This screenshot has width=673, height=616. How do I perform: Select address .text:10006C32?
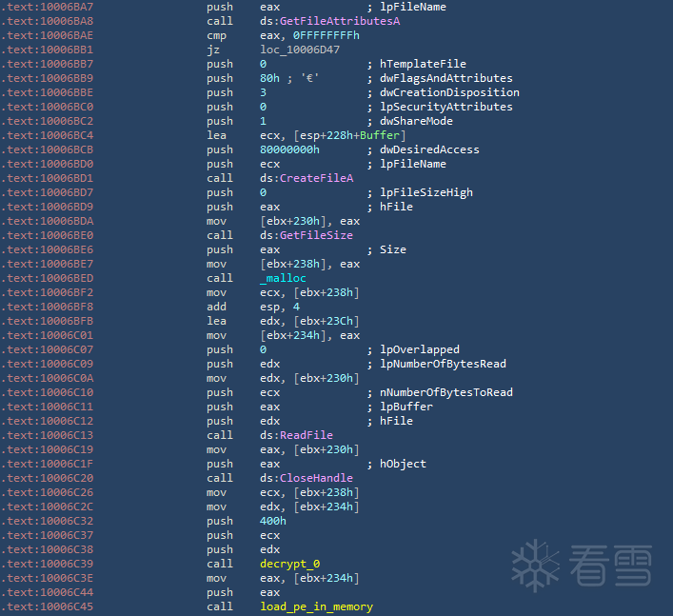[x=48, y=521]
